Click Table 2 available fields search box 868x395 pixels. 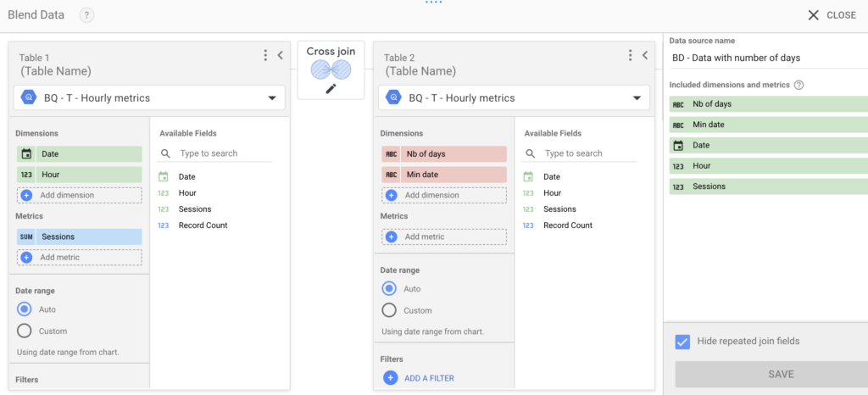[581, 153]
